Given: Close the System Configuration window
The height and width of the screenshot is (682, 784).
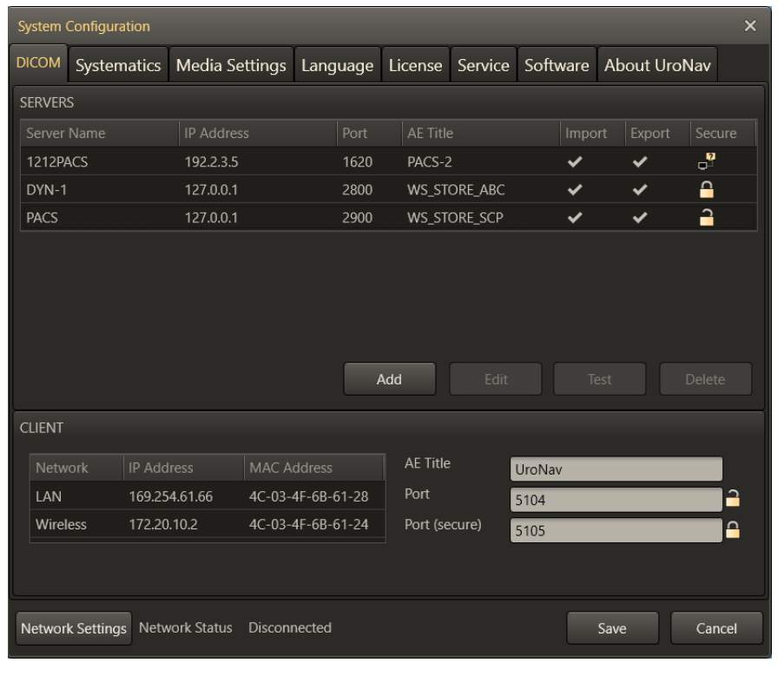Looking at the screenshot, I should coord(750,25).
